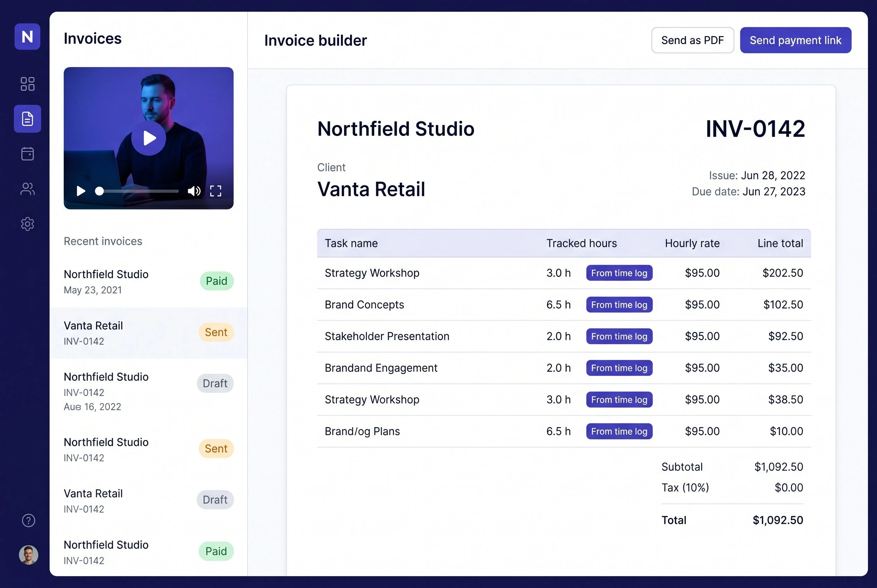Click From time log tag on Brand/og Plans
The height and width of the screenshot is (588, 877).
(x=619, y=431)
